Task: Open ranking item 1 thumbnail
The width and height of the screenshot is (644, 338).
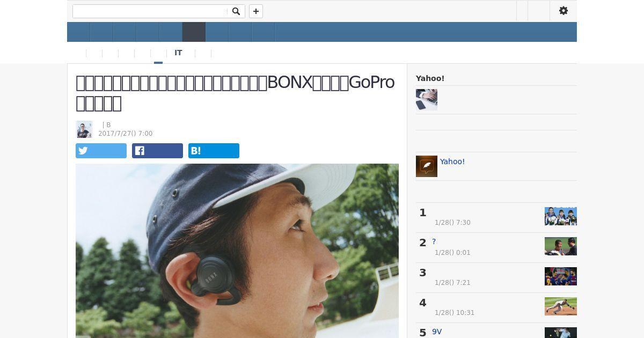Action: [561, 216]
